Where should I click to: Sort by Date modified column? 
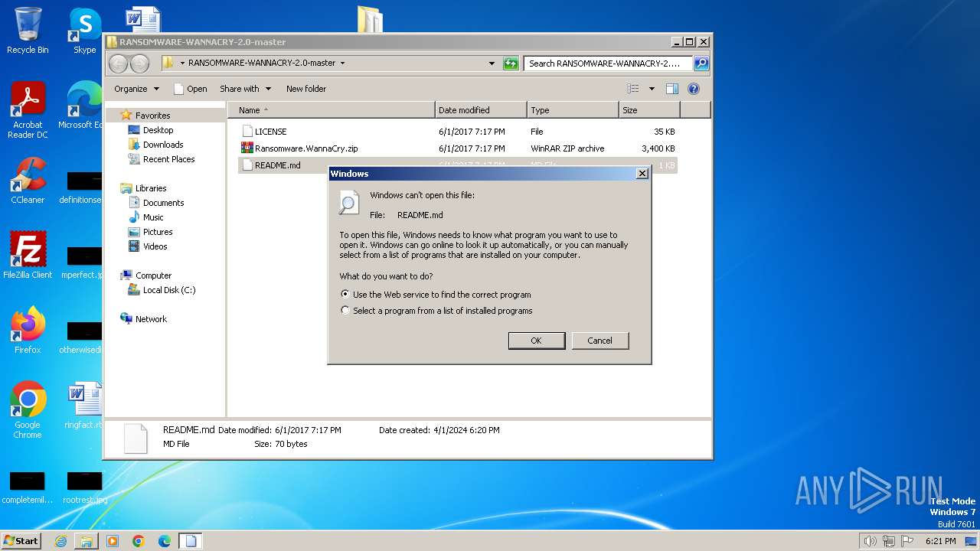click(481, 110)
